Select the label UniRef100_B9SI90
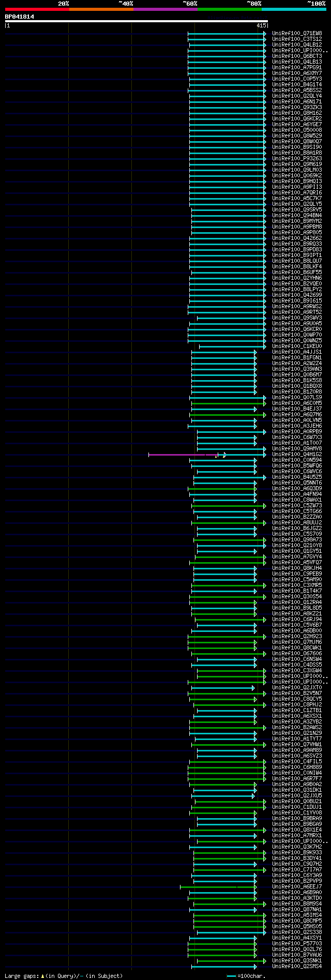The height and width of the screenshot is (980, 331). (297, 147)
